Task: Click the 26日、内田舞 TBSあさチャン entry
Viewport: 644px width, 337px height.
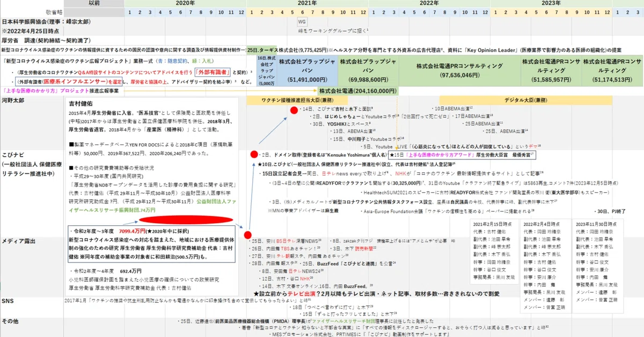Action: 285,249
